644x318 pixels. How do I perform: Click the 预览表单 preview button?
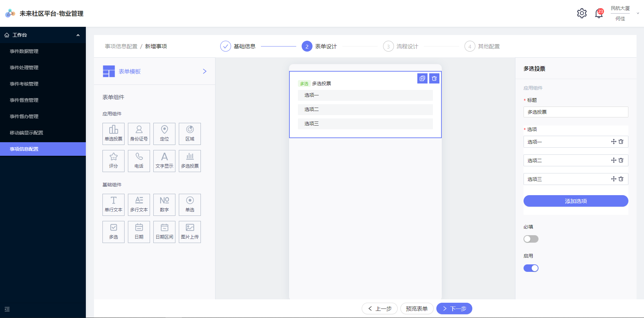coord(417,308)
